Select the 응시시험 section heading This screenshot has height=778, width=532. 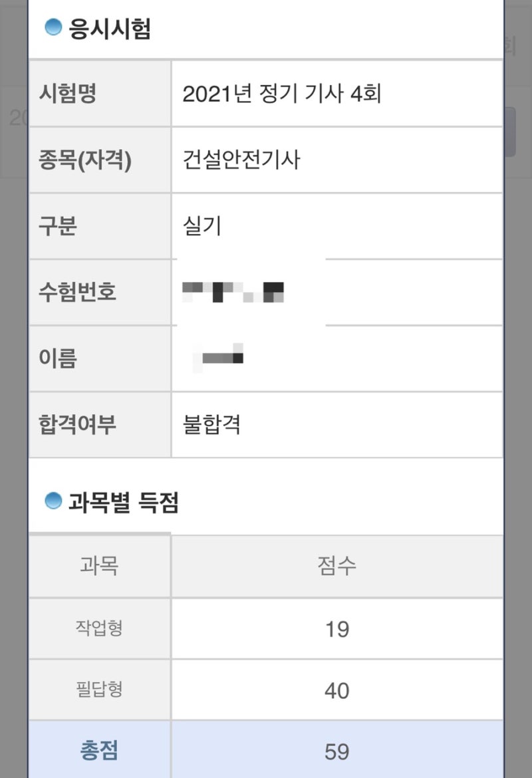pyautogui.click(x=110, y=29)
